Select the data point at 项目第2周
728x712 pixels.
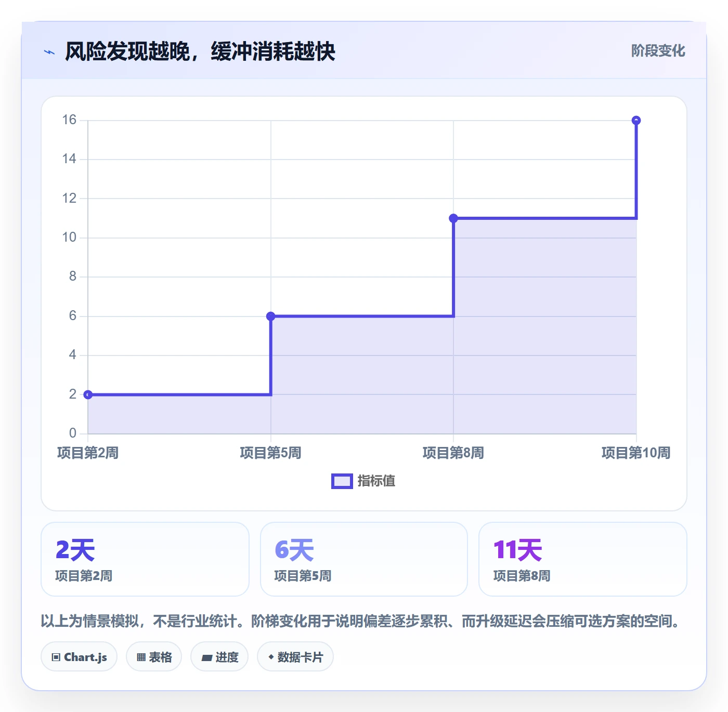88,395
